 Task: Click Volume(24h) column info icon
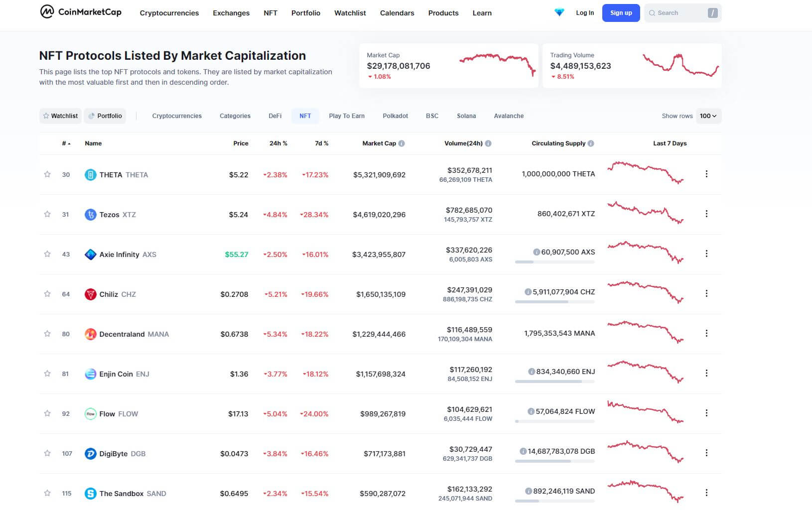pyautogui.click(x=488, y=143)
